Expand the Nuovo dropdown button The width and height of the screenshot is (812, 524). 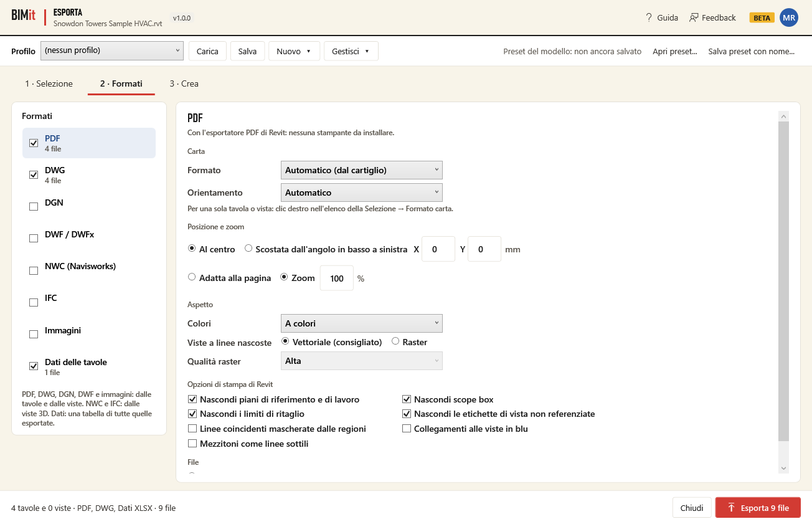[294, 51]
